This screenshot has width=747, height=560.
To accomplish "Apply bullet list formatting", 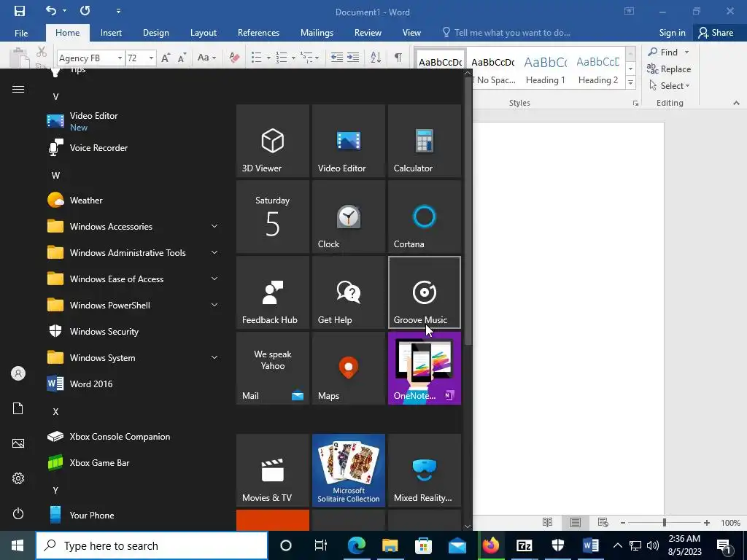I will pos(256,58).
